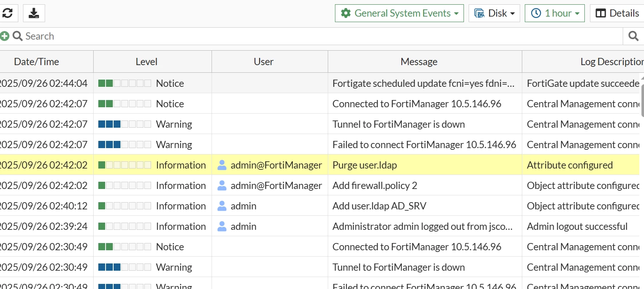Click the Warning level bar in the 02:42:07 Tunnel down row

coord(125,124)
